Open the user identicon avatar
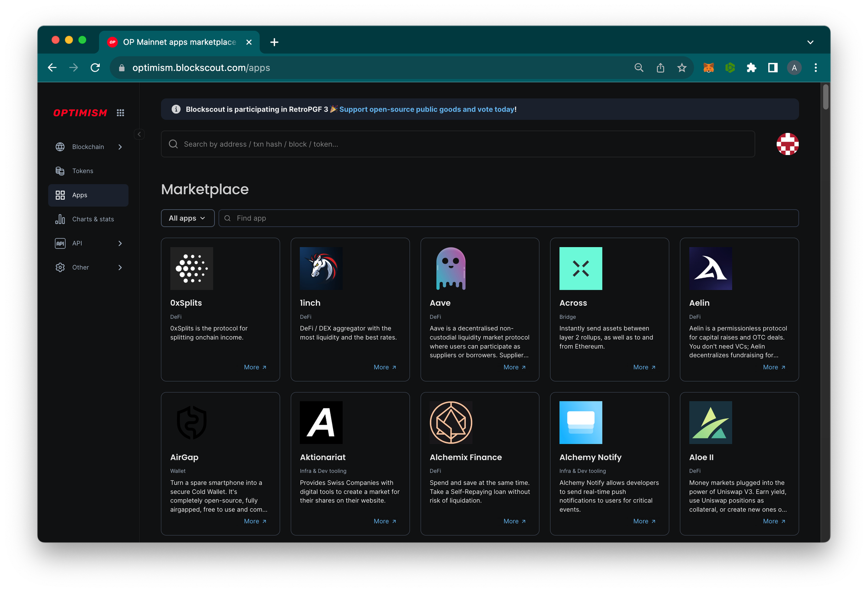Viewport: 868px width, 592px height. tap(787, 144)
